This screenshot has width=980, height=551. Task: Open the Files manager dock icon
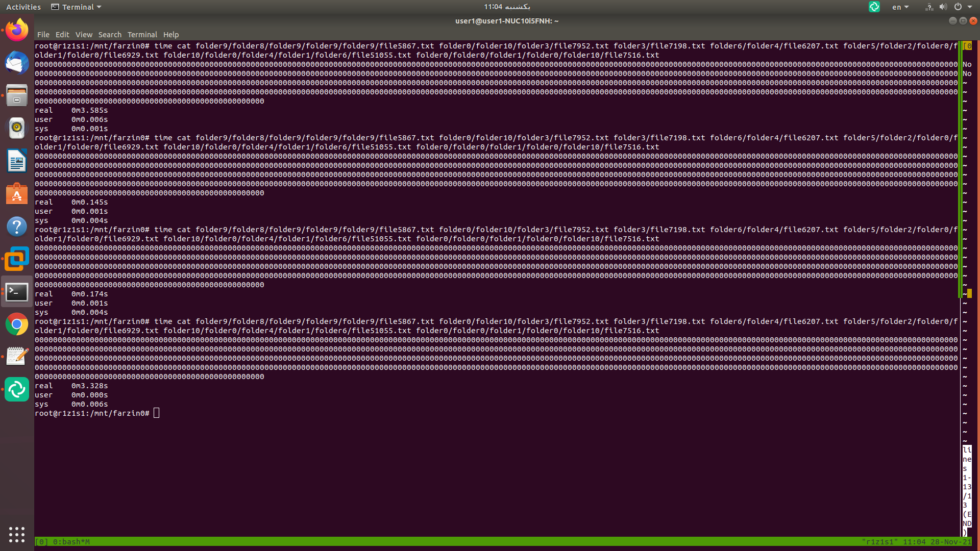[17, 95]
